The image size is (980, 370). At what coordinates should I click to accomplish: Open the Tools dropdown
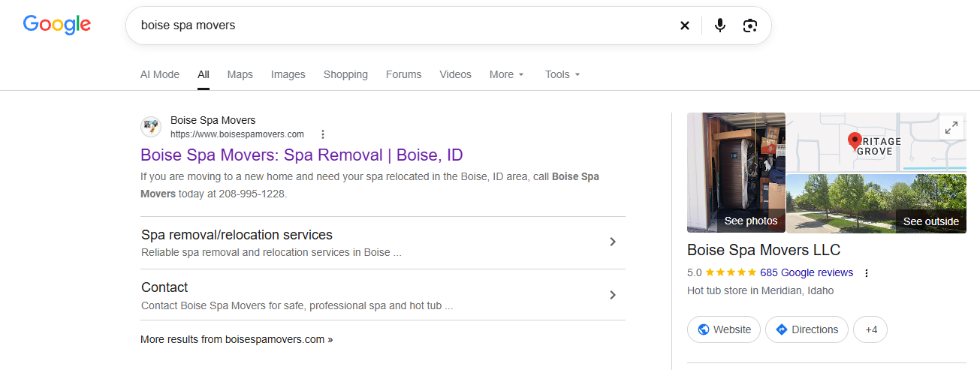click(562, 74)
